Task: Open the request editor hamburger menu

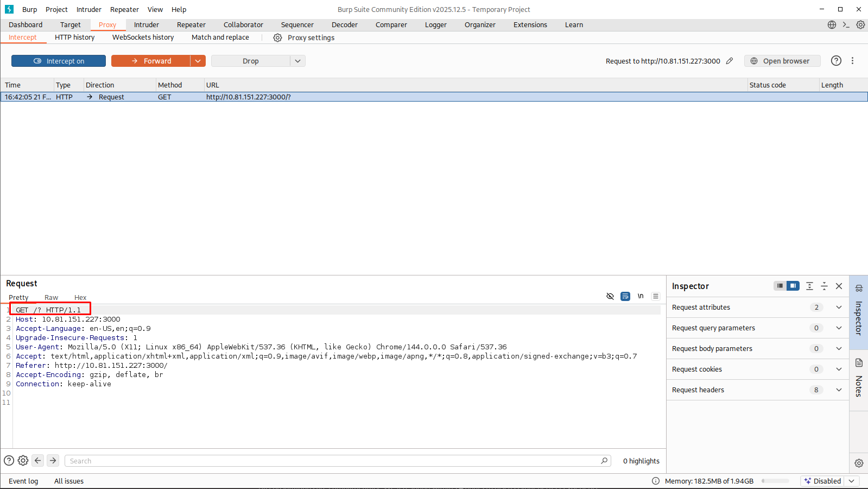Action: click(x=656, y=296)
